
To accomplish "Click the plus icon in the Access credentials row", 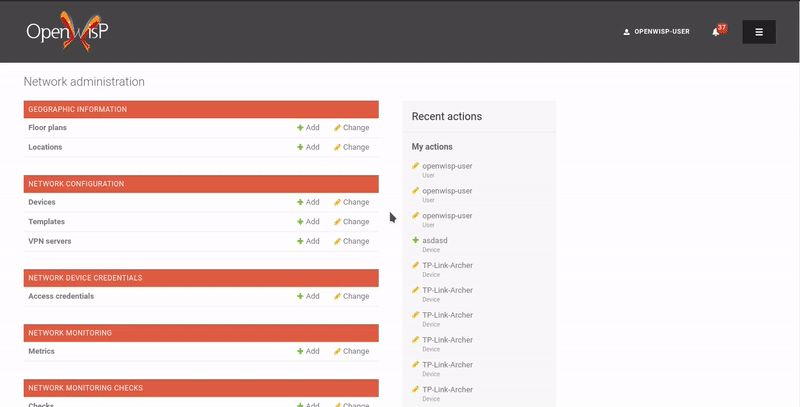I will point(300,296).
